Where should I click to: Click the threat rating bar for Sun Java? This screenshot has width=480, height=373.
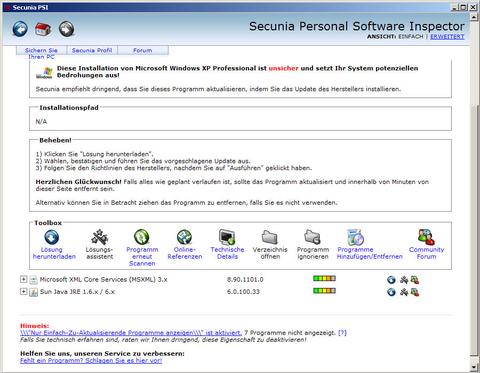324,291
